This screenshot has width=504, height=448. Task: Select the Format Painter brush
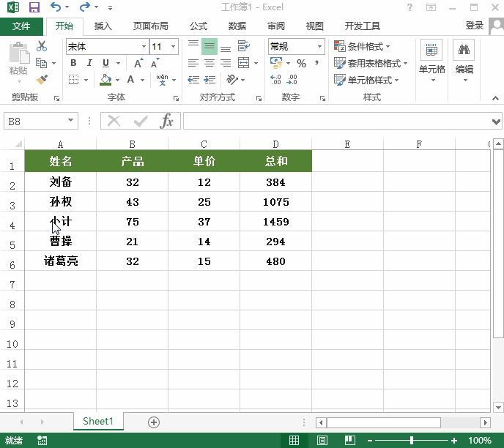point(42,79)
